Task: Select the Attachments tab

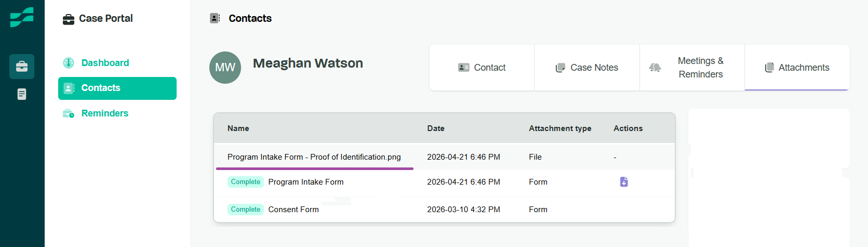Action: pyautogui.click(x=797, y=68)
